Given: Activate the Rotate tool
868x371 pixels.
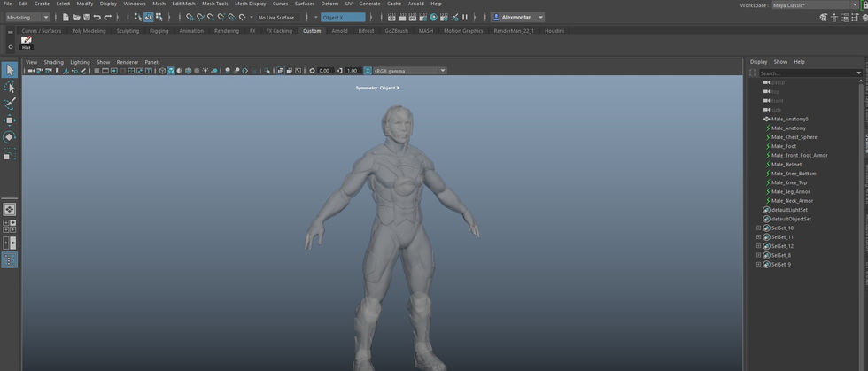Looking at the screenshot, I should (x=9, y=137).
